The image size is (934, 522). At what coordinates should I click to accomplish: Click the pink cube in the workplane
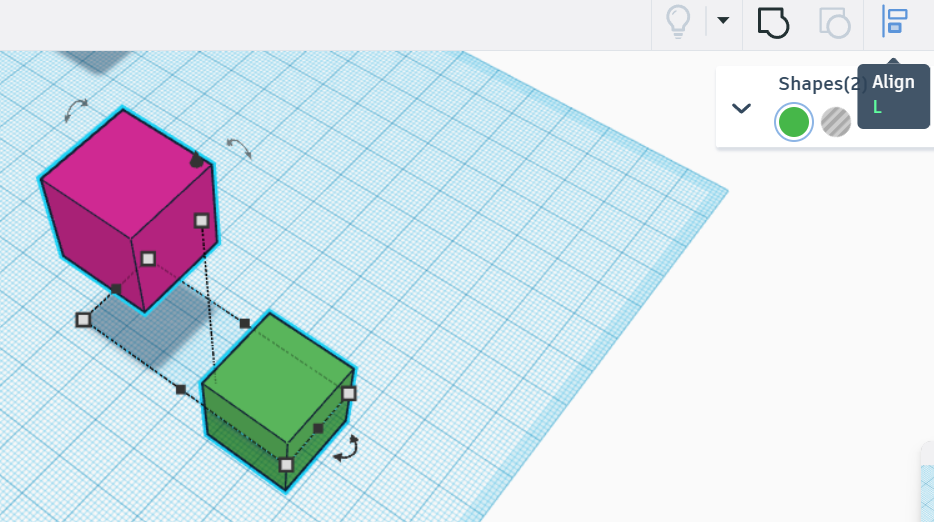coord(128,209)
